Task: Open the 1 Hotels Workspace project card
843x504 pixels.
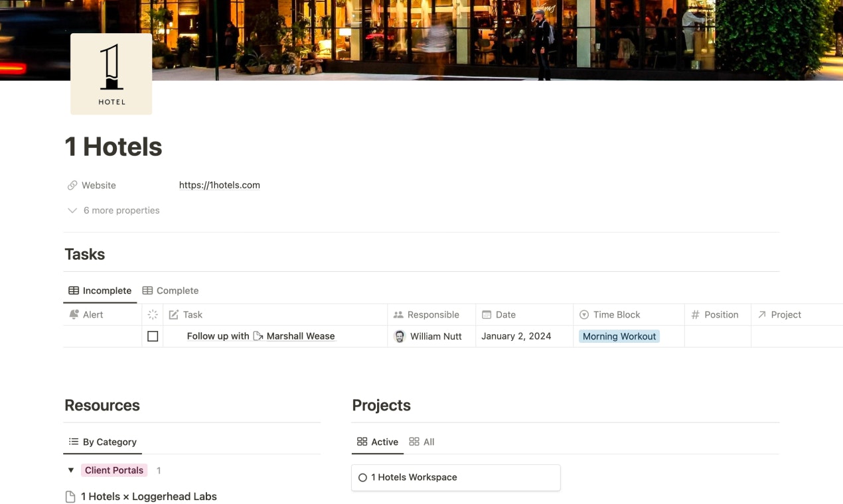Action: tap(456, 477)
